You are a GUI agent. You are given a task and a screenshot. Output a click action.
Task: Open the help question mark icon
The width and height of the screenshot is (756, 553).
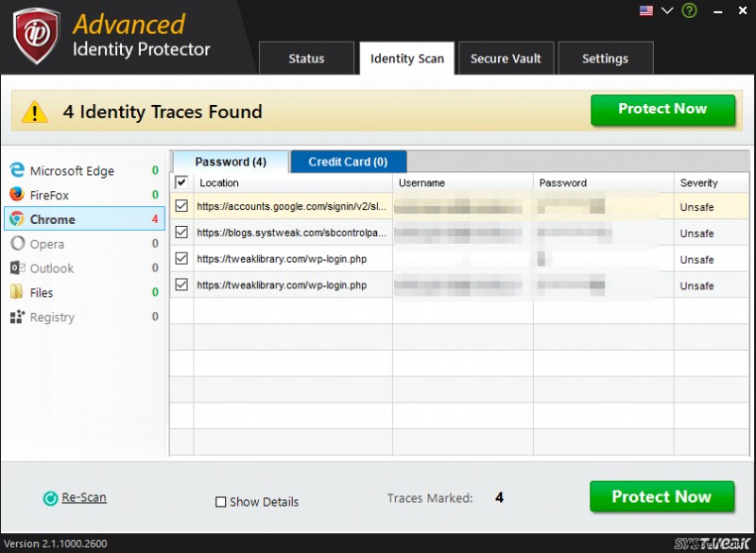688,10
